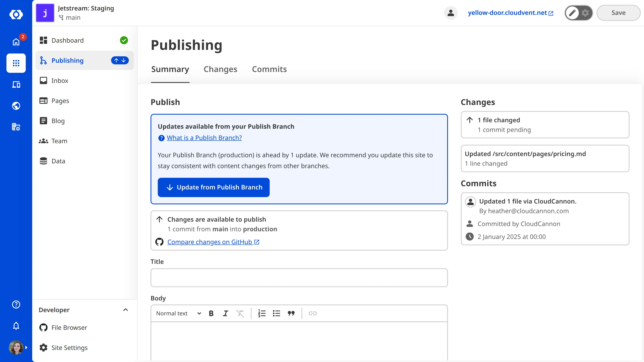Screen dimensions: 644x362
Task: Switch to the settings gear mode
Action: 585,13
